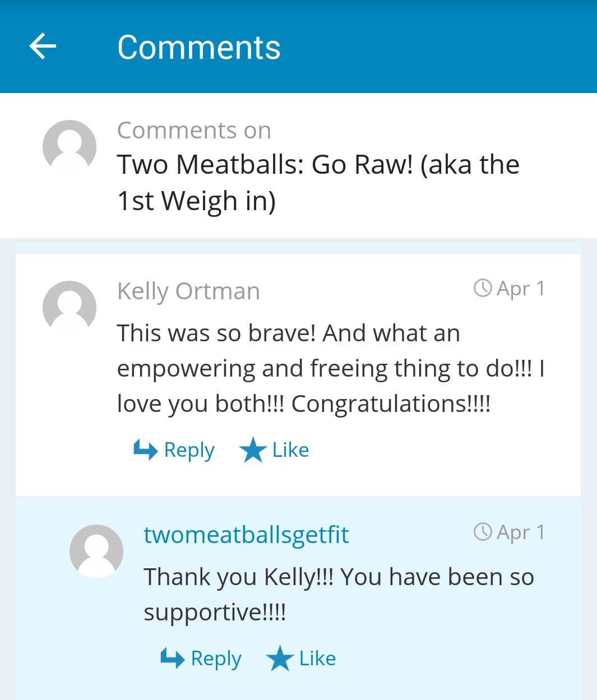Open the 'Two Meatballs: Go Raw!' post title
This screenshot has width=597, height=700.
318,182
